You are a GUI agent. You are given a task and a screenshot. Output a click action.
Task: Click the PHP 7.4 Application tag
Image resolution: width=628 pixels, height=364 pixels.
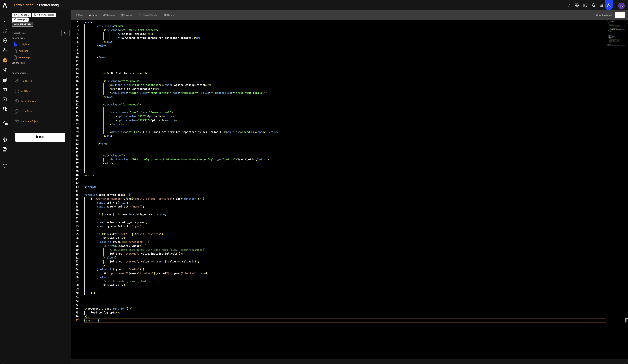[44, 15]
